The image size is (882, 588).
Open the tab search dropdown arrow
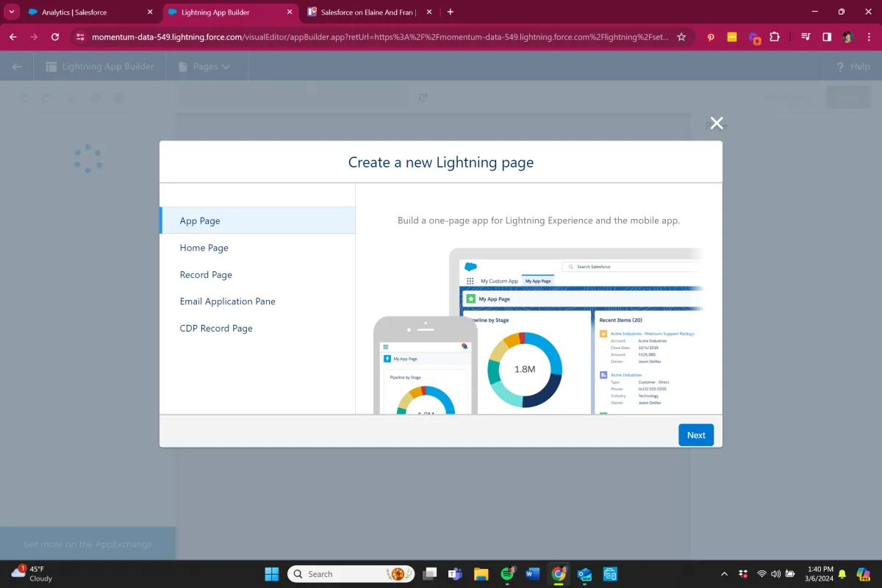[x=11, y=12]
